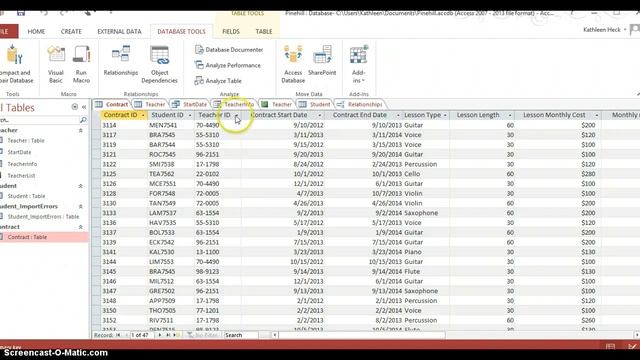Click the Teacher ID column header
Viewport: 640px width, 360px height.
tap(214, 116)
